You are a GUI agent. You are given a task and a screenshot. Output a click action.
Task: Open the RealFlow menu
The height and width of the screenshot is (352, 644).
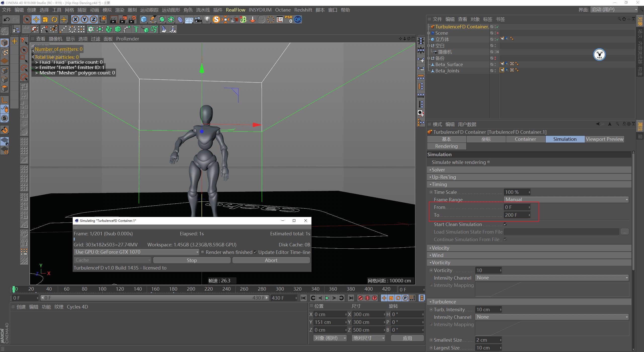click(235, 10)
